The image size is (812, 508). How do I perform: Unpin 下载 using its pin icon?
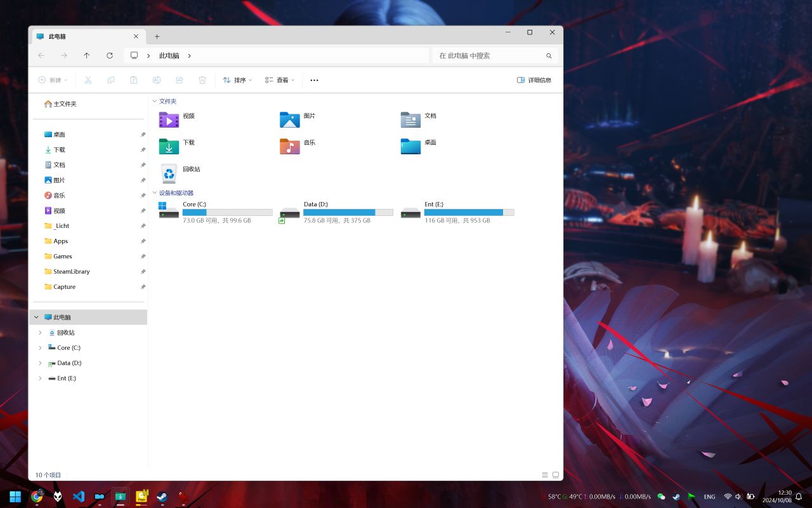[x=143, y=150]
